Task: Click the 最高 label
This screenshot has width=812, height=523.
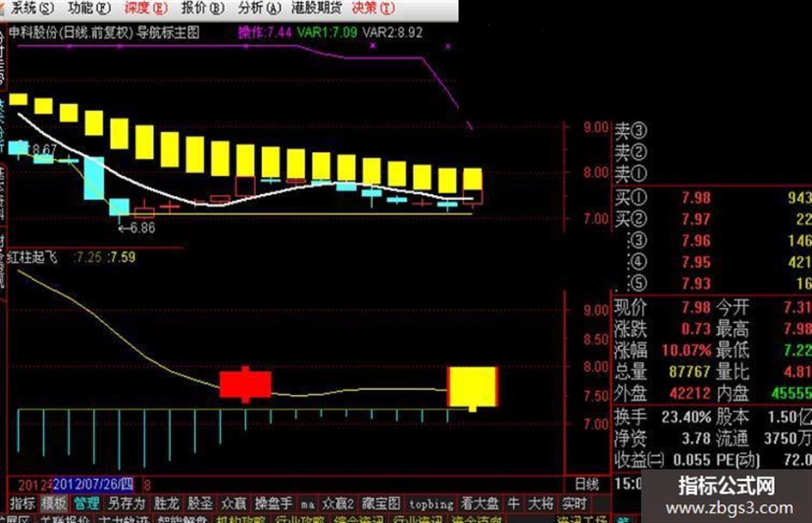Action: 733,329
